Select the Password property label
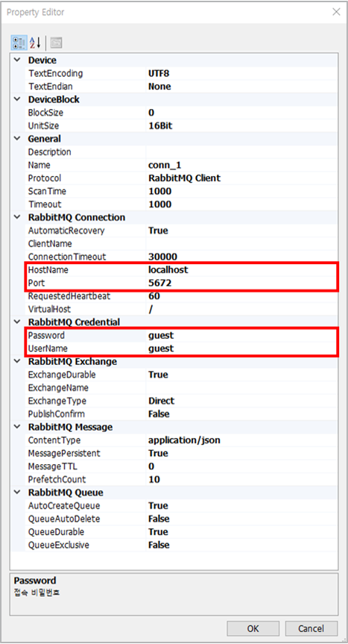 pyautogui.click(x=46, y=336)
